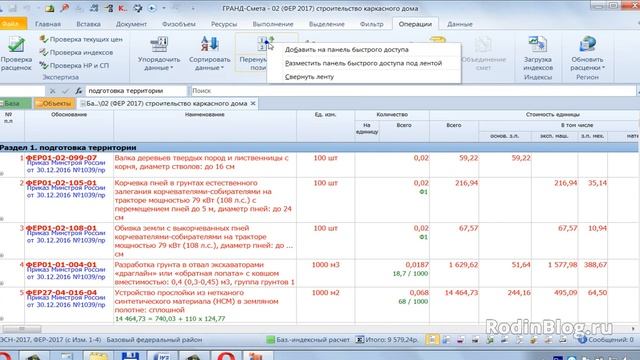Click the red K icon in quick access toolbar
The height and width of the screenshot is (360, 640).
pyautogui.click(x=122, y=8)
